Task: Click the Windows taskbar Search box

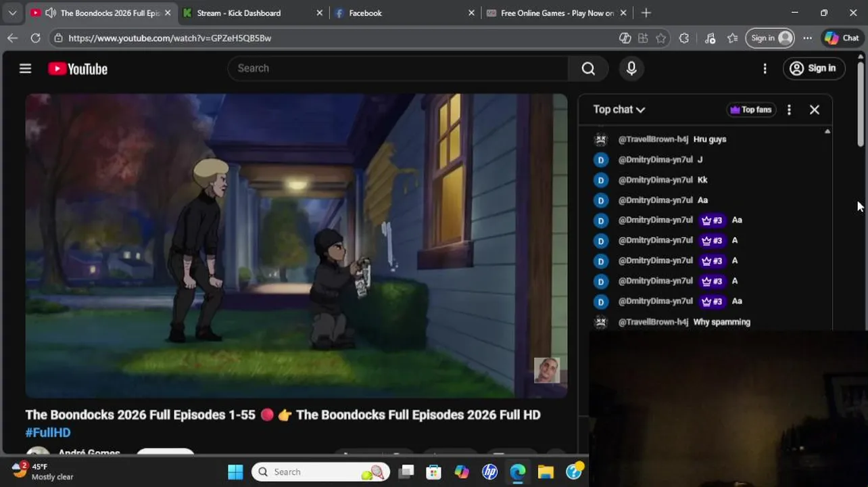Action: [x=321, y=472]
